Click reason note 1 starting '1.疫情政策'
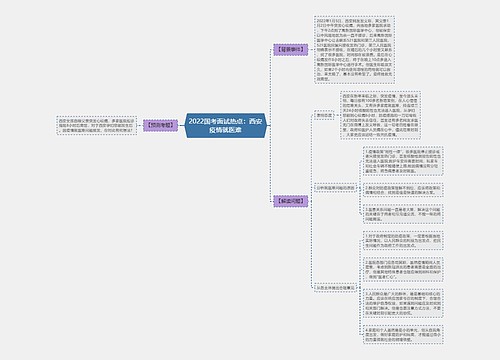The image size is (500, 360). tap(403, 161)
